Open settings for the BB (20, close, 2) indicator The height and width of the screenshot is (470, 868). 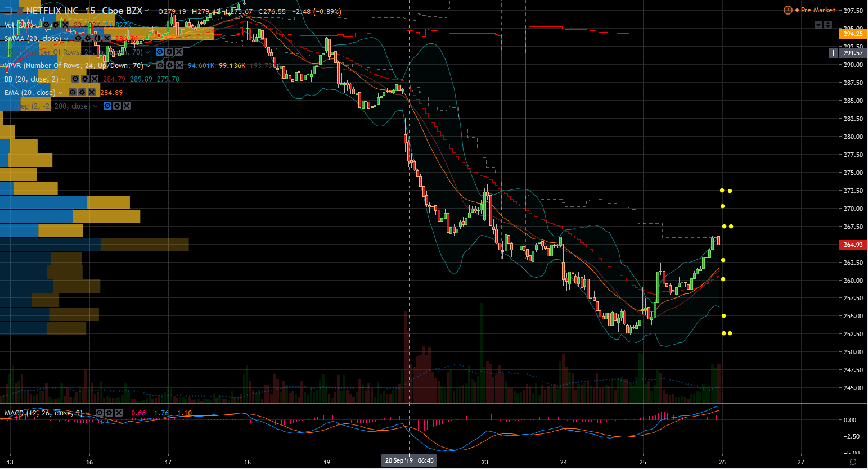84,79
